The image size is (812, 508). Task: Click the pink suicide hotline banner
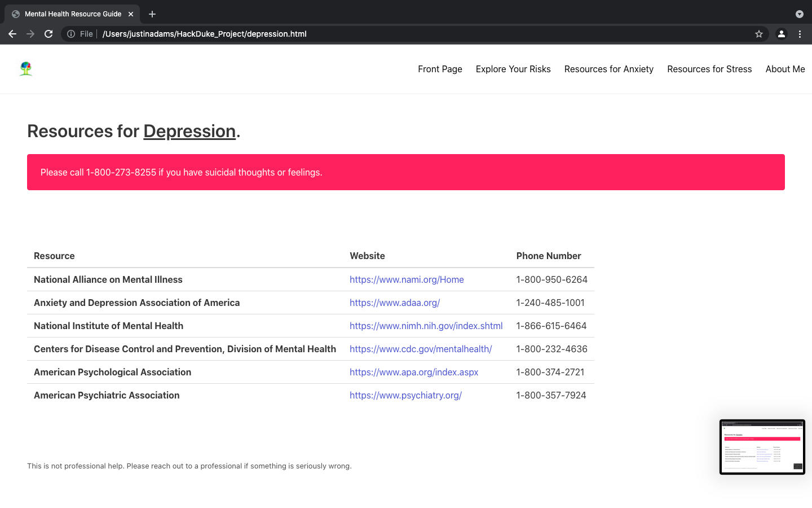406,172
